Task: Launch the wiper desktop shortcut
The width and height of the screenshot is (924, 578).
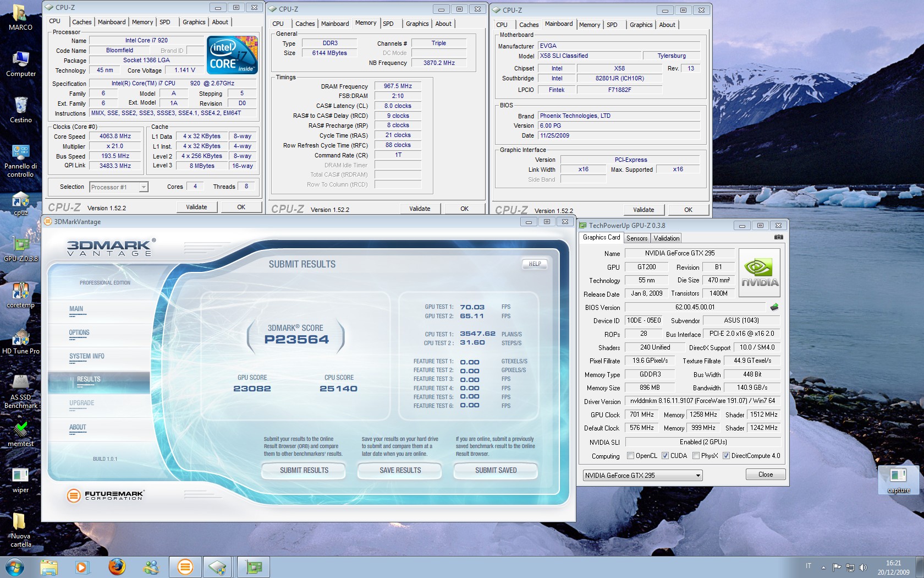Action: click(21, 480)
